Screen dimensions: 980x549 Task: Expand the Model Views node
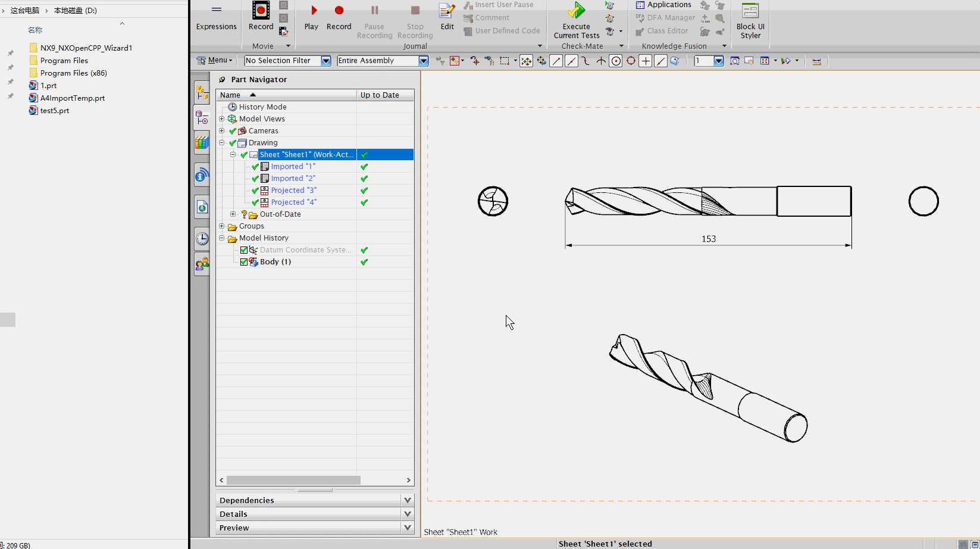click(222, 119)
